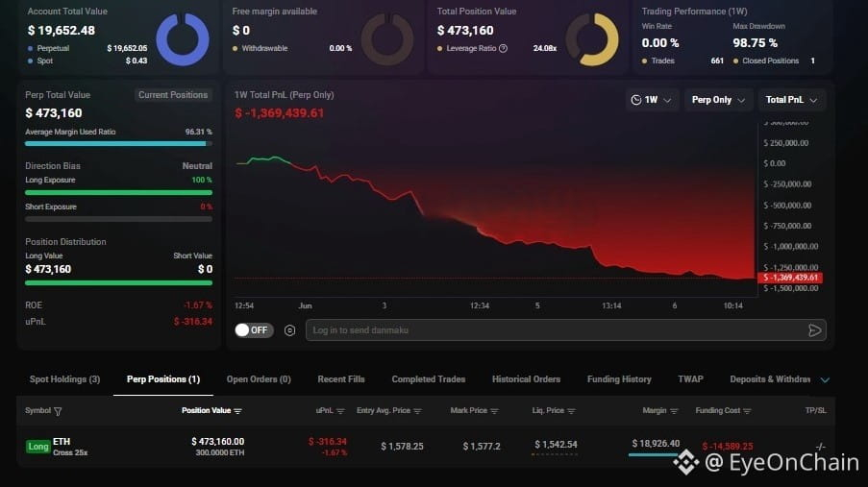The height and width of the screenshot is (487, 868).
Task: Open the Perp Only filter dropdown
Action: 719,100
